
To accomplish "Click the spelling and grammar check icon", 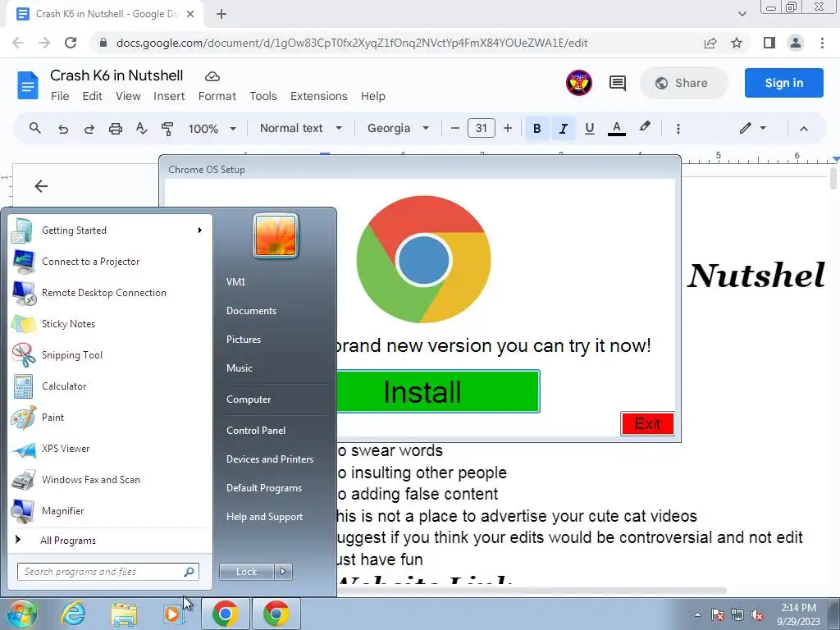I will [141, 129].
